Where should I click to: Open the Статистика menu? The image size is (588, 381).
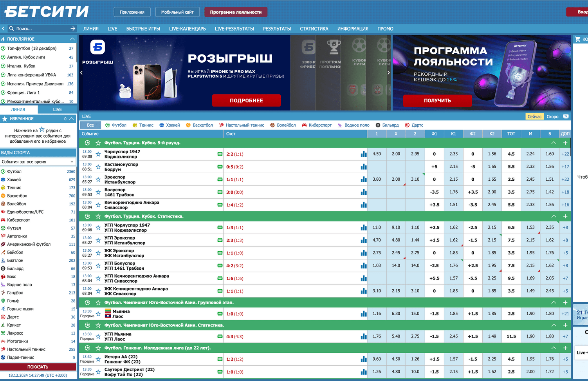click(314, 29)
